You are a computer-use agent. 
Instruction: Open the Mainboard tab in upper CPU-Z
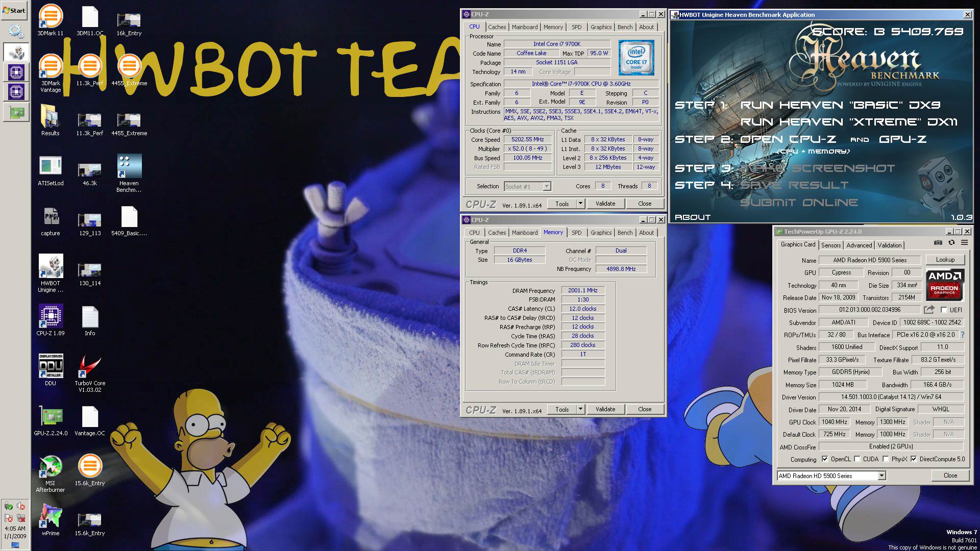[x=525, y=27]
